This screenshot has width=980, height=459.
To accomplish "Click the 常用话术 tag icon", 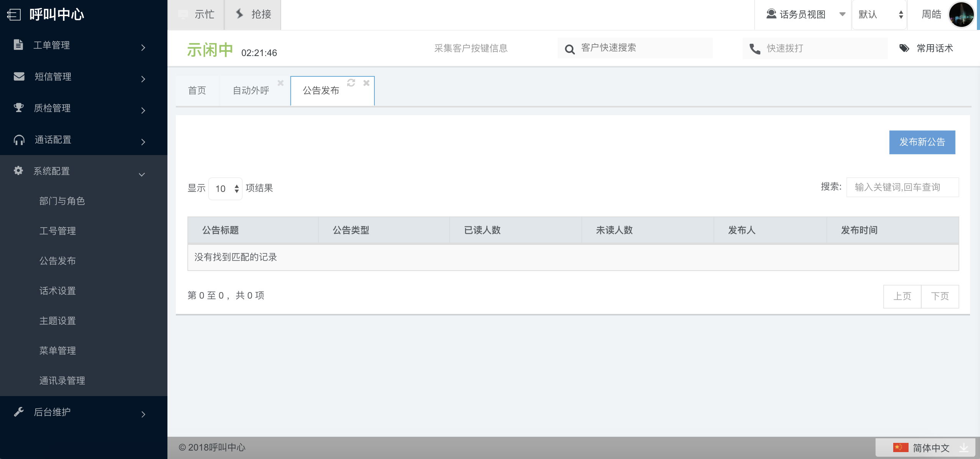I will pos(904,48).
